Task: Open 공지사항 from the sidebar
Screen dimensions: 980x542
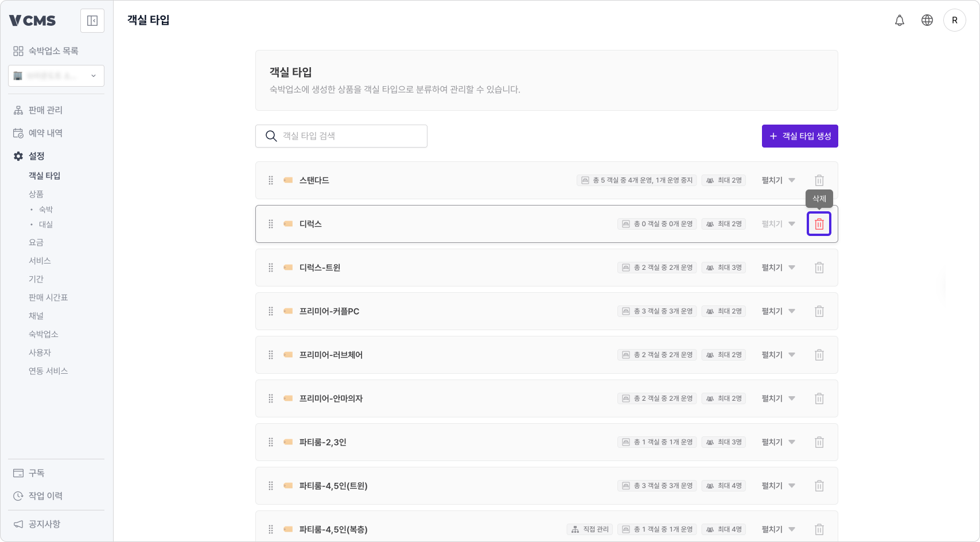Action: [43, 524]
